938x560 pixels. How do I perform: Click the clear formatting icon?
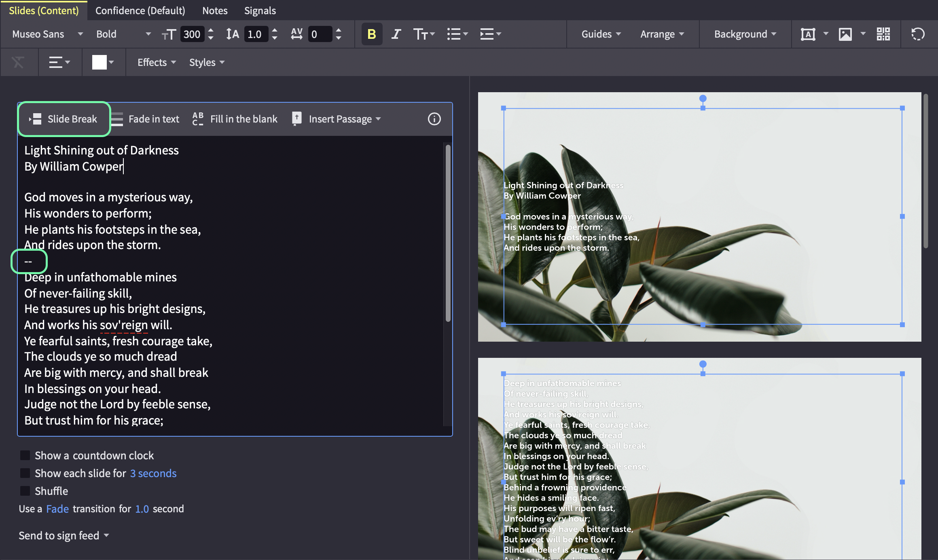18,62
